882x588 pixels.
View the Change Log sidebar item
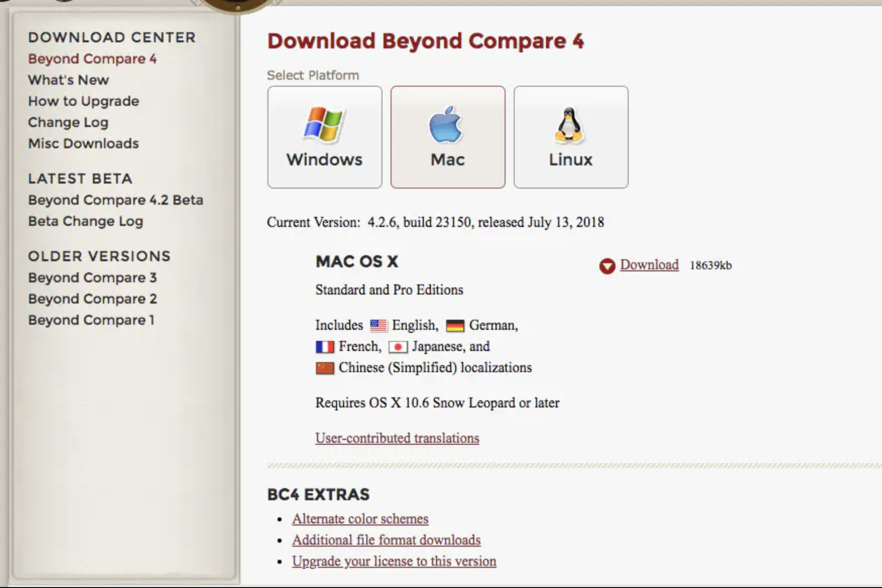pyautogui.click(x=68, y=122)
